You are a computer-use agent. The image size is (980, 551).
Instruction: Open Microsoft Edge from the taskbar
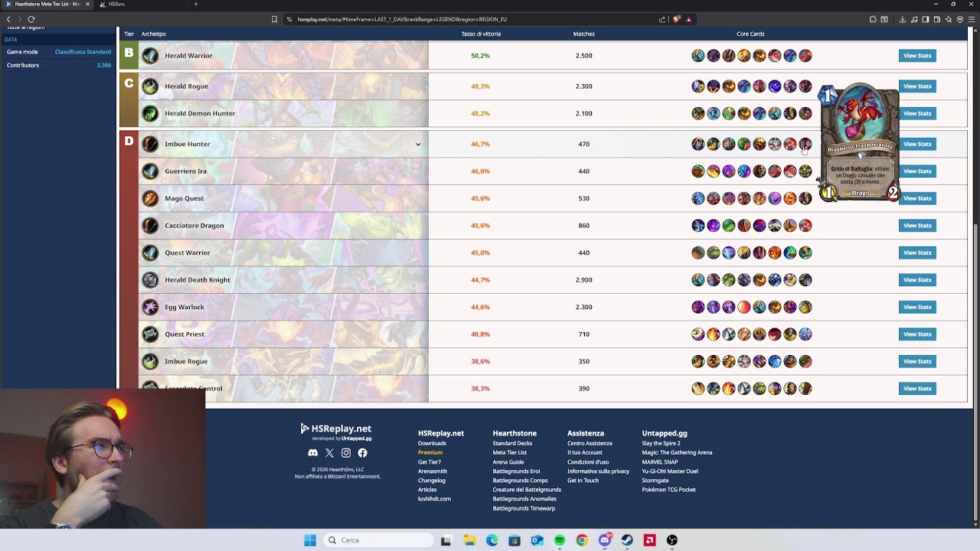coord(492,540)
